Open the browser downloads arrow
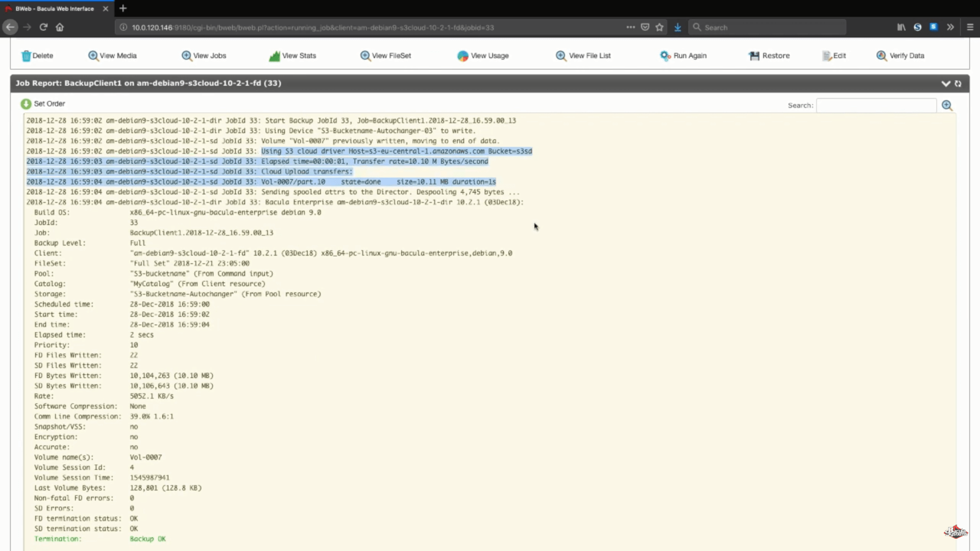The height and width of the screenshot is (551, 980). (678, 27)
